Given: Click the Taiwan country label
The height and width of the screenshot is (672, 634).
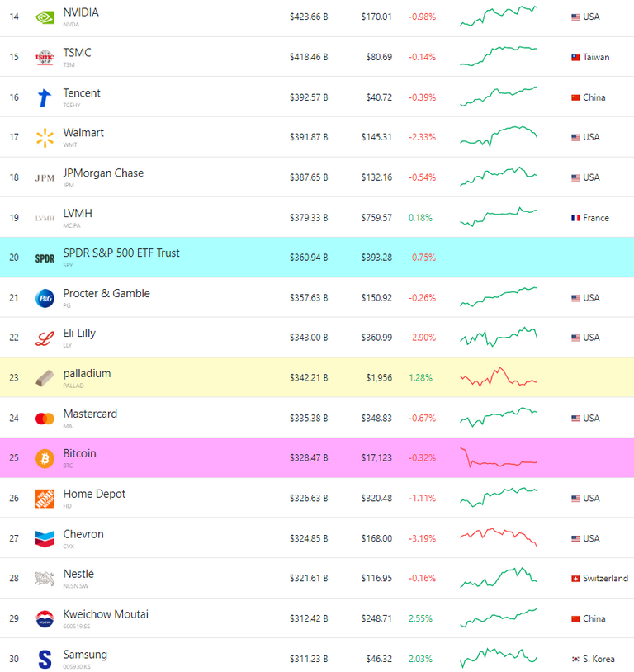Looking at the screenshot, I should (596, 58).
